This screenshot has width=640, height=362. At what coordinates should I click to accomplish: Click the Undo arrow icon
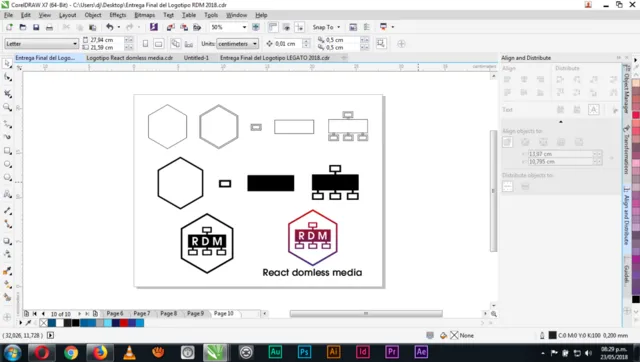(x=109, y=27)
